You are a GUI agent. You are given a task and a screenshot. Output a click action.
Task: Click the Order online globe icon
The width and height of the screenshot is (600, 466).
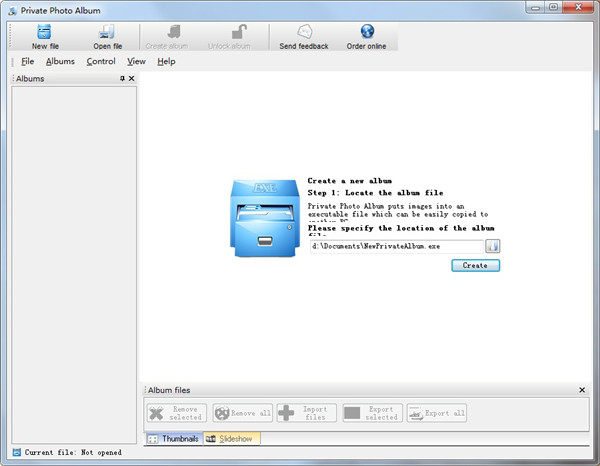tap(367, 31)
